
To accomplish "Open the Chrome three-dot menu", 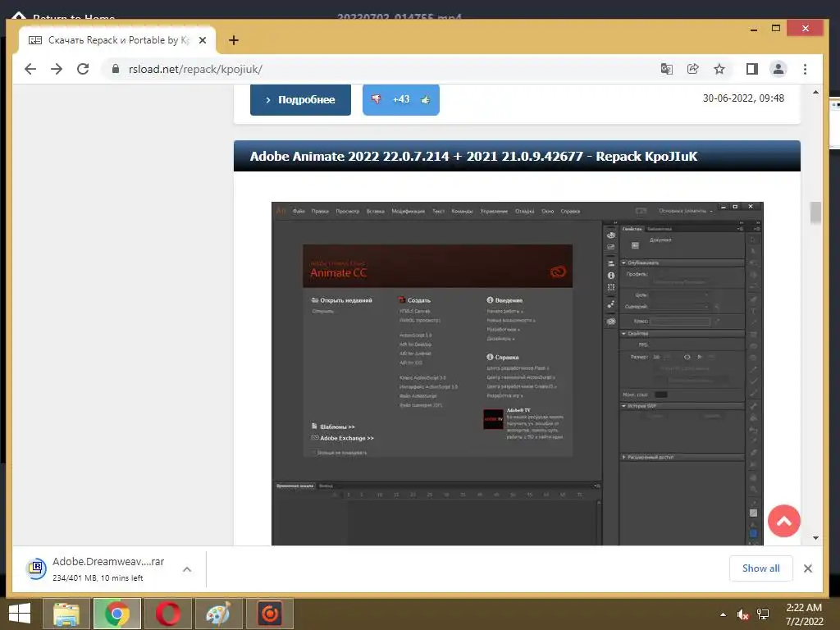I will pyautogui.click(x=805, y=69).
